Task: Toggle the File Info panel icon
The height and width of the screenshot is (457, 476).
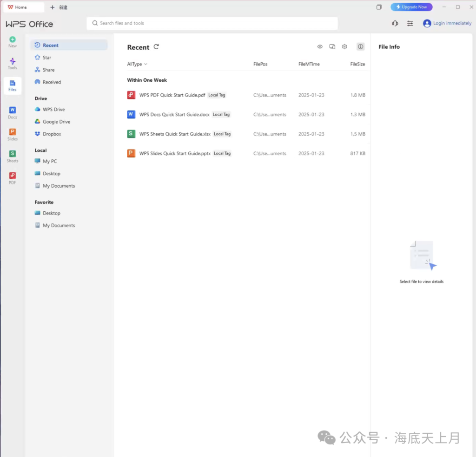Action: pyautogui.click(x=360, y=47)
